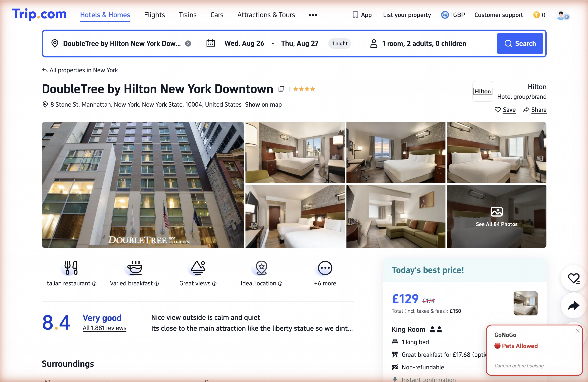Switch to Hotels & Homes tab

click(105, 15)
